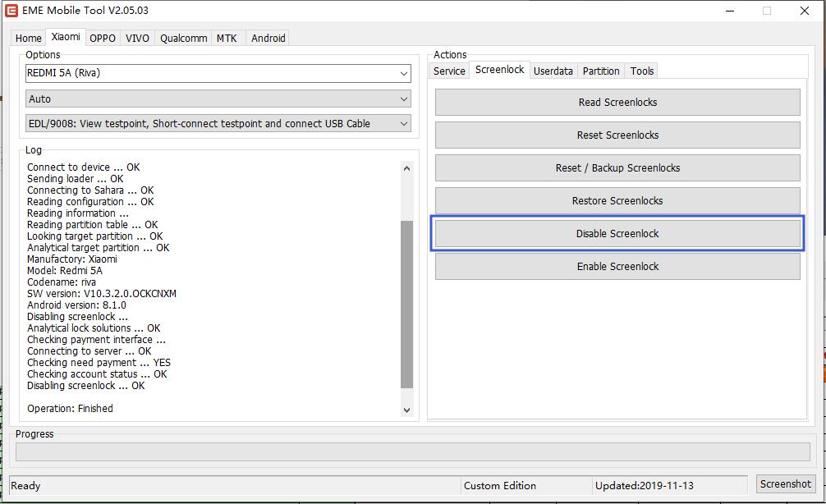826x504 pixels.
Task: Click the log scrollbar down arrow
Action: coord(406,410)
